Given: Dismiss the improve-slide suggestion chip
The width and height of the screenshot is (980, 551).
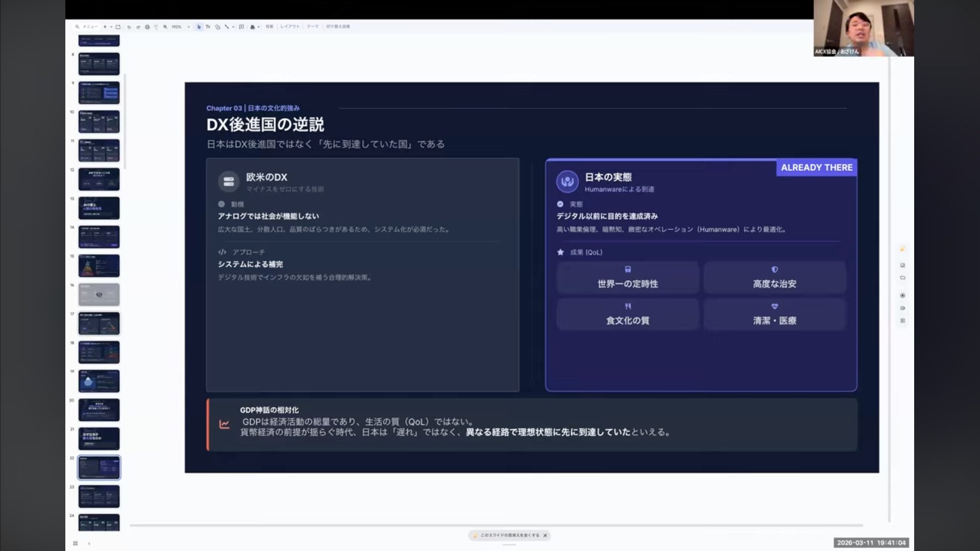Looking at the screenshot, I should click(545, 535).
